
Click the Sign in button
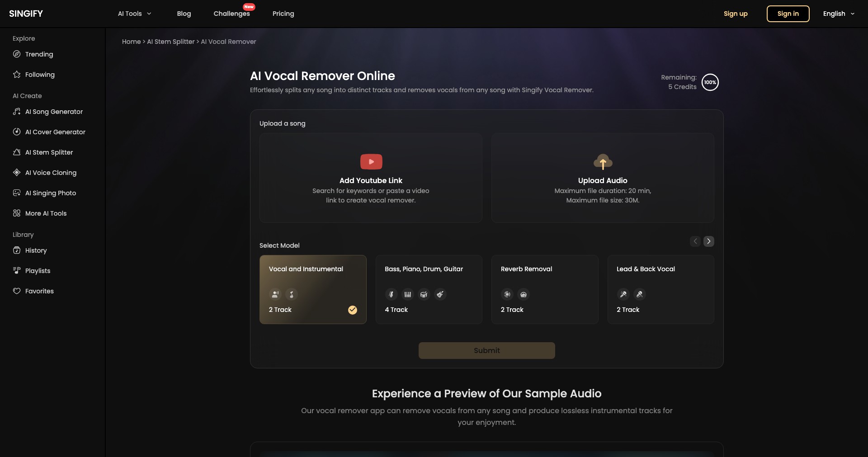(x=788, y=14)
